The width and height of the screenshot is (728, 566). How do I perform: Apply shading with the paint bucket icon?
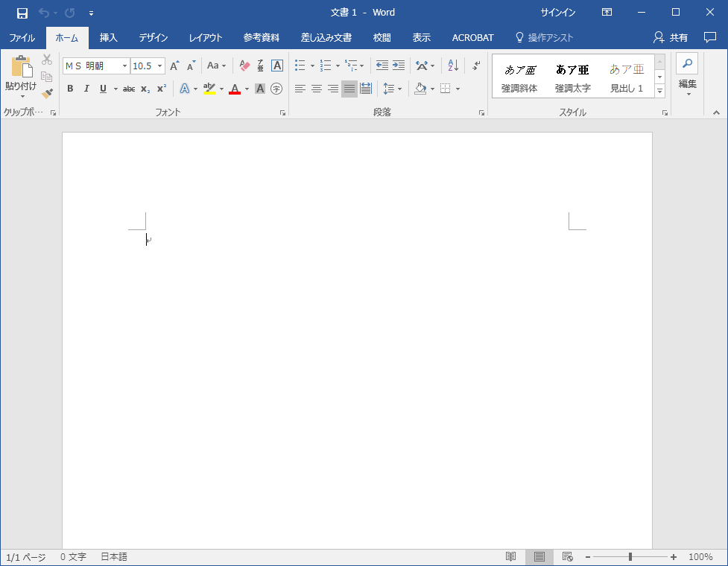click(421, 89)
